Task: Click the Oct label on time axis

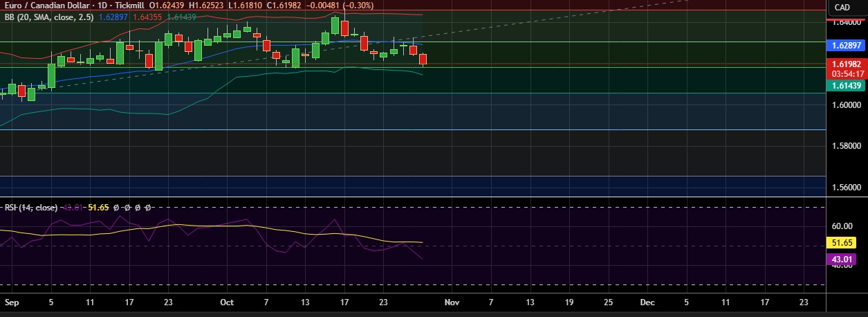Action: tap(226, 302)
